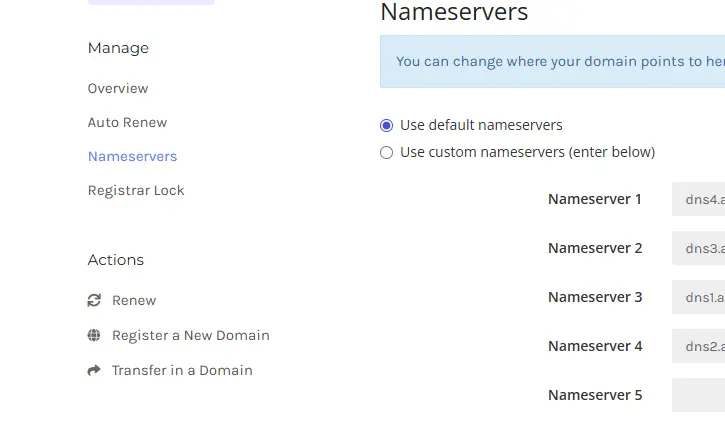Screen dimensions: 725x426
Task: Choose the 'Use custom nameservers' radio button
Action: 387,152
